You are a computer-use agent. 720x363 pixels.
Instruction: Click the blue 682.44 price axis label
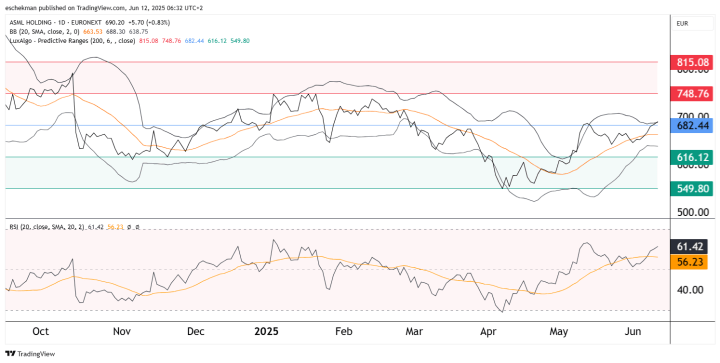[692, 125]
